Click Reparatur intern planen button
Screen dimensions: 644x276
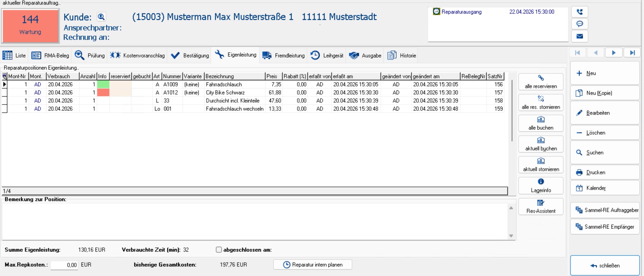(x=313, y=265)
